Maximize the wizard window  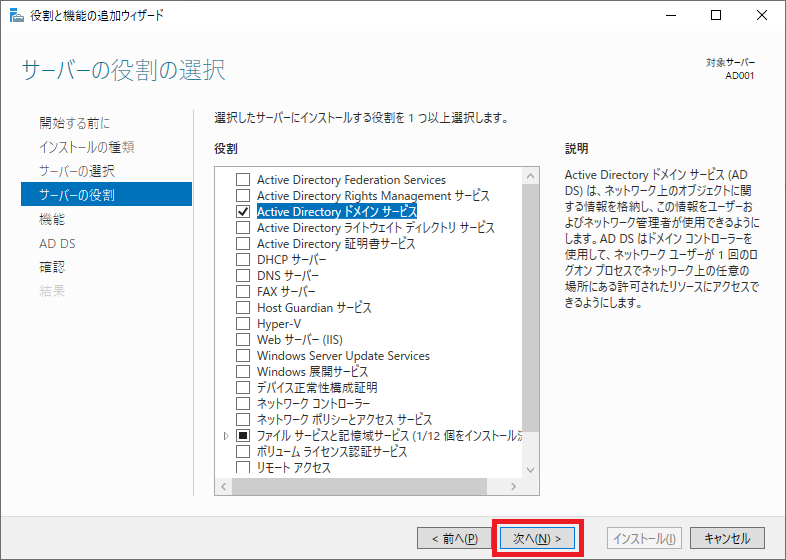pyautogui.click(x=716, y=16)
